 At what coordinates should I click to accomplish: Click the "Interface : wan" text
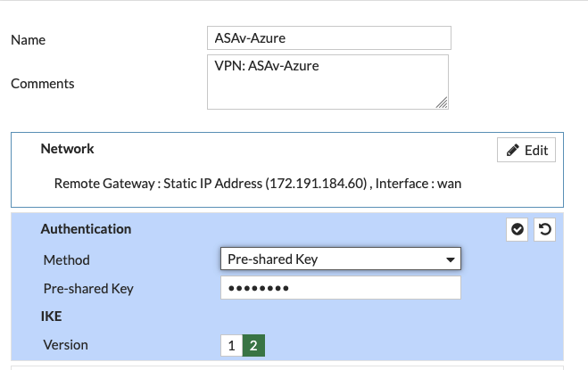click(x=418, y=184)
